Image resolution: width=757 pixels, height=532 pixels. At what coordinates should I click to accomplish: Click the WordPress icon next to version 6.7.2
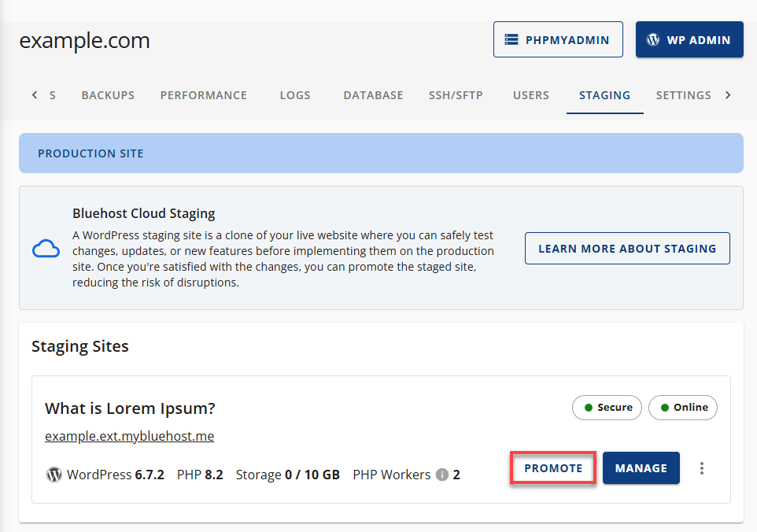click(54, 475)
